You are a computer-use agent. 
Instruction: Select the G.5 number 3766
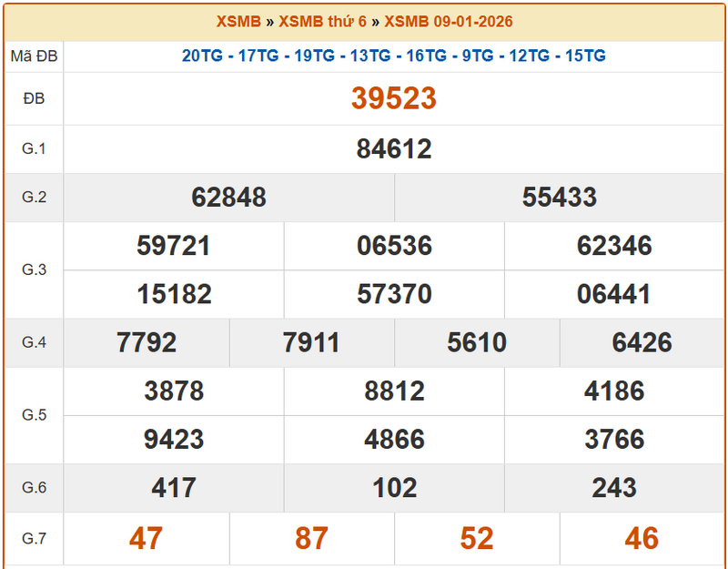click(614, 440)
